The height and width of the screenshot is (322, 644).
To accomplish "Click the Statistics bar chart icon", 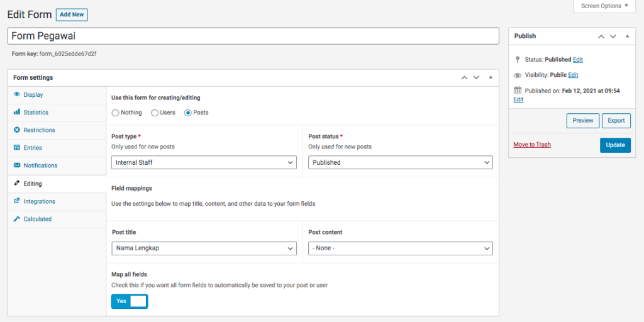I will click(x=17, y=113).
